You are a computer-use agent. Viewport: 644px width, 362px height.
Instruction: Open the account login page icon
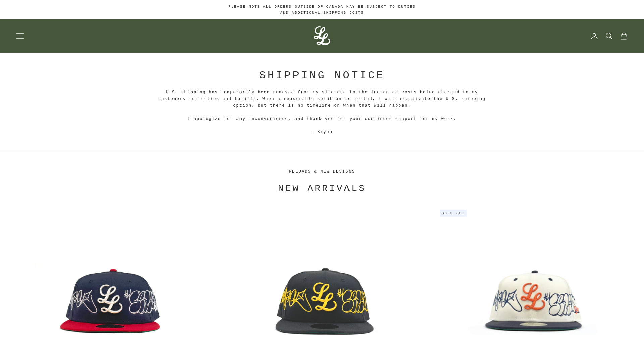point(594,36)
